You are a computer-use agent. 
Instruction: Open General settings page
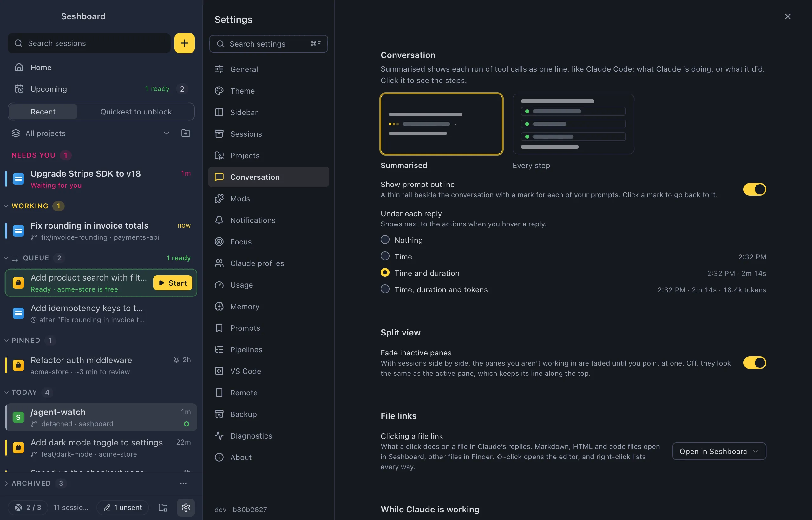pyautogui.click(x=269, y=69)
